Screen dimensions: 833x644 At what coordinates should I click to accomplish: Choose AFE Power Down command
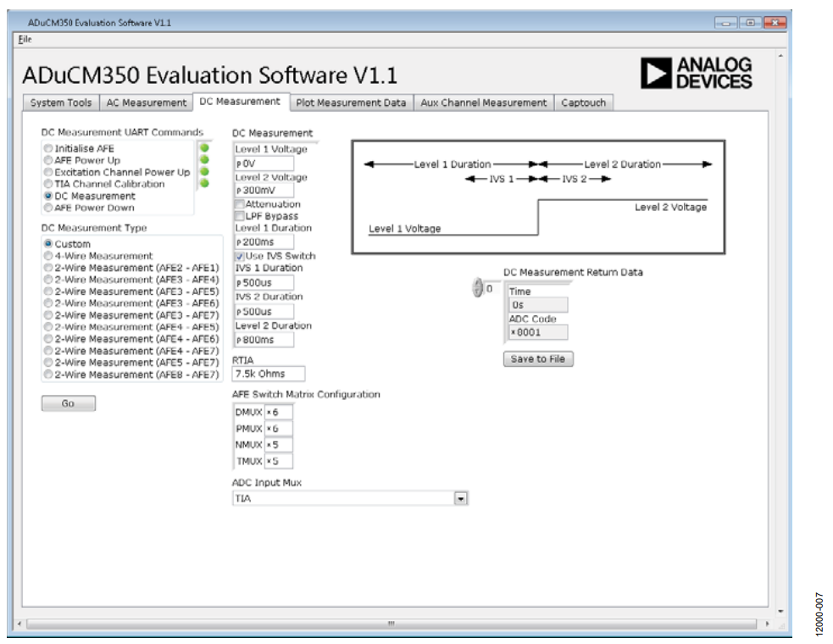click(x=48, y=208)
